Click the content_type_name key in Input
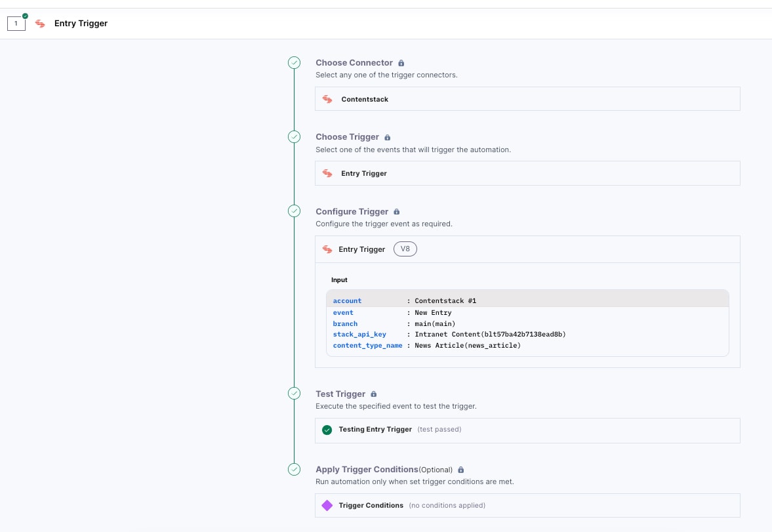This screenshot has width=772, height=532. pos(367,346)
